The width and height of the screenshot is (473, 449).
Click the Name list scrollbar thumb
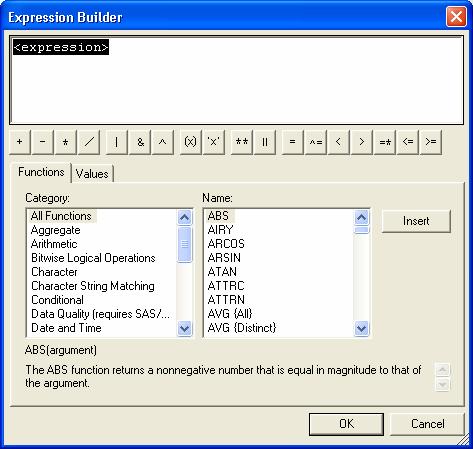362,230
